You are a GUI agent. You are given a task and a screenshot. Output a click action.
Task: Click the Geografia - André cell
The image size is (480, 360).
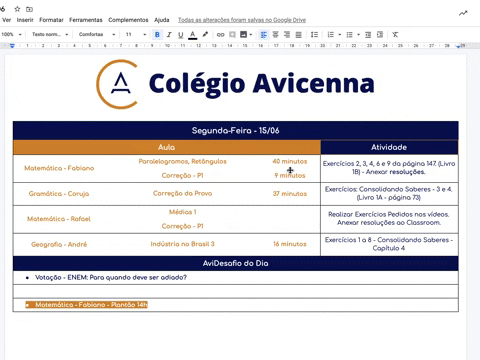coord(59,244)
